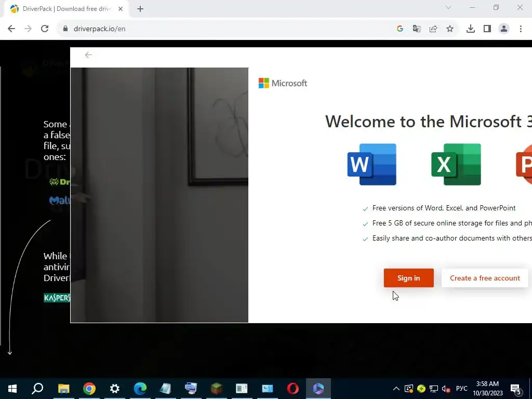Open the translate page icon

click(x=416, y=29)
